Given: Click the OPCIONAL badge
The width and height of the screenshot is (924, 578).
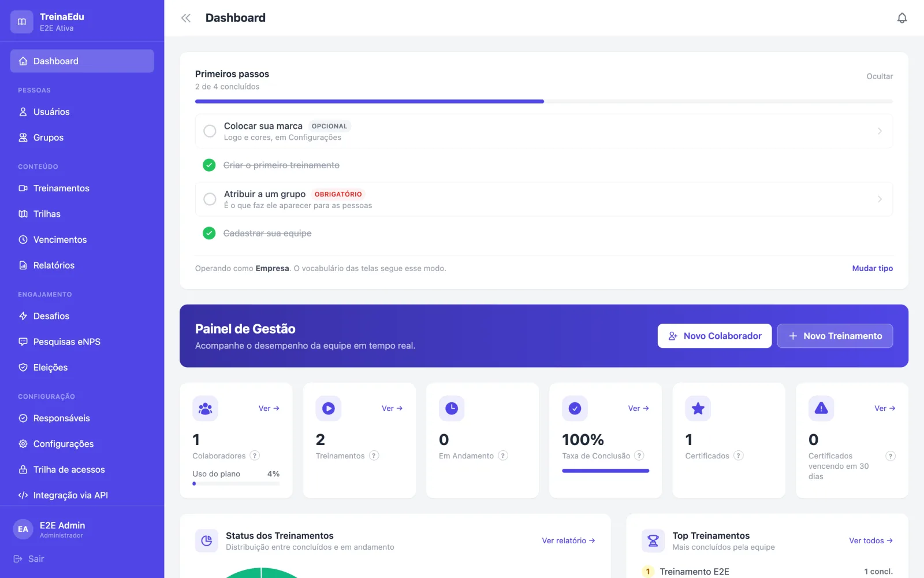Looking at the screenshot, I should coord(330,126).
